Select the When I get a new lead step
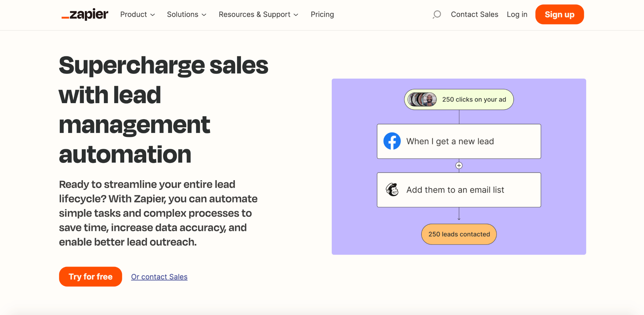The width and height of the screenshot is (644, 315). (x=459, y=141)
